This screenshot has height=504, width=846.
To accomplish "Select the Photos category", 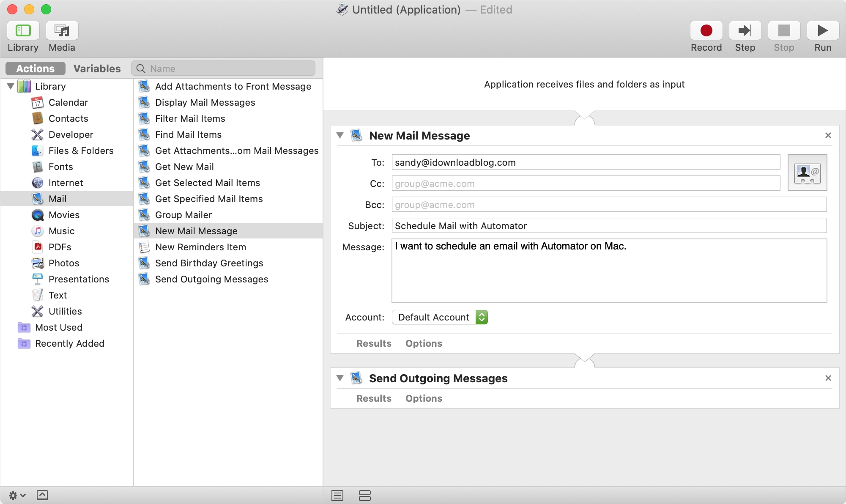I will pyautogui.click(x=68, y=263).
